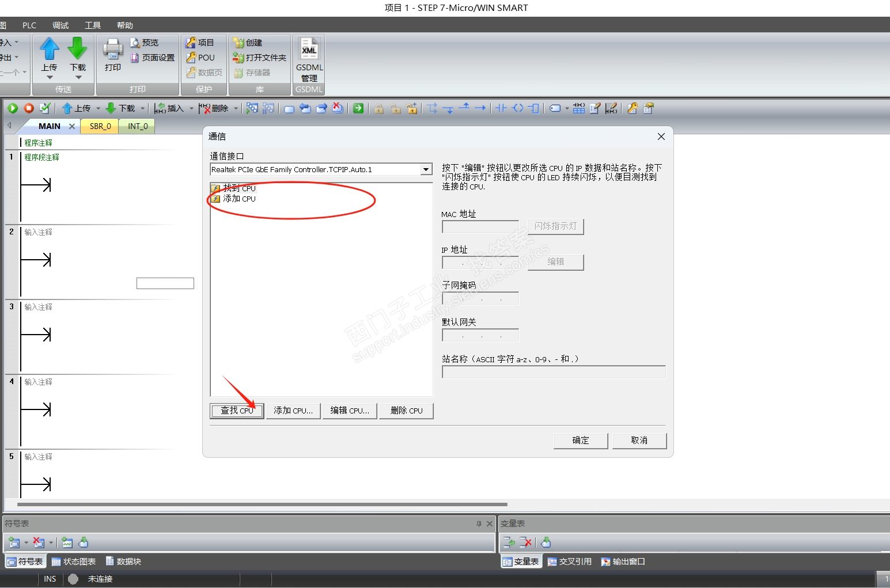The width and height of the screenshot is (890, 588).
Task: Click the INS status bar indicator
Action: pyautogui.click(x=50, y=579)
